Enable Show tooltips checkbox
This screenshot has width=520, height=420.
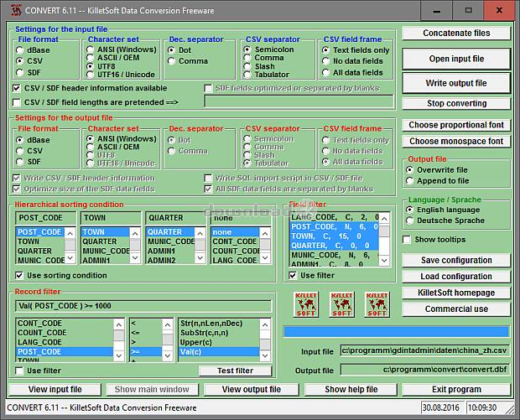pos(407,239)
